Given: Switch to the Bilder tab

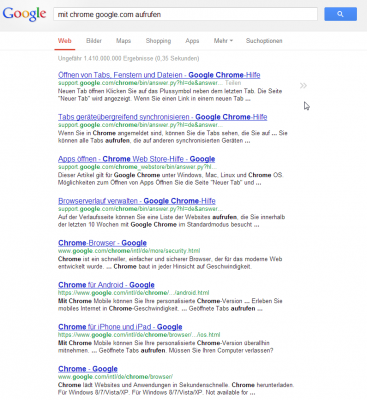Looking at the screenshot, I should 94,41.
